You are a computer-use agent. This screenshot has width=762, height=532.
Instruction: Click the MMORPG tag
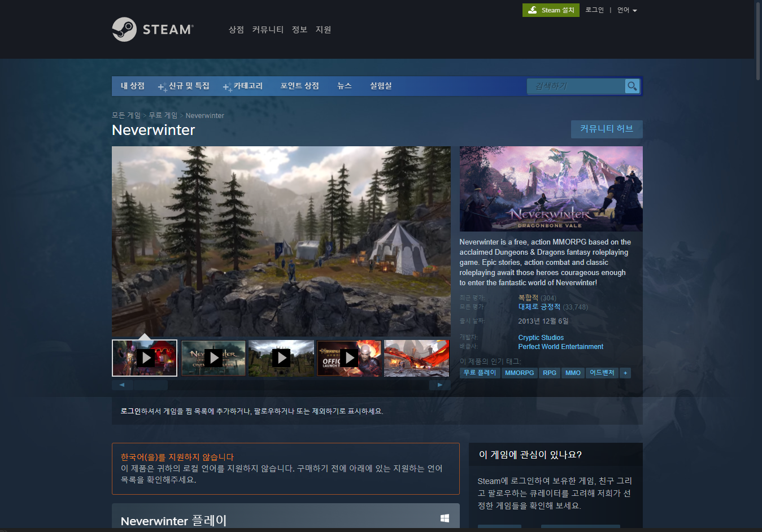click(520, 373)
